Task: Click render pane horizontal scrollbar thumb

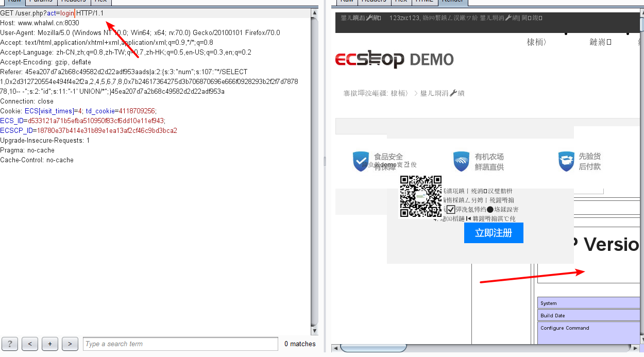Action: pyautogui.click(x=373, y=348)
